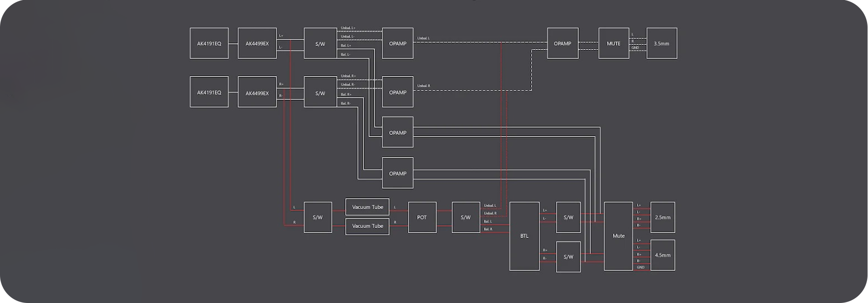
Task: Select the 2.5mm output block
Action: tap(662, 218)
